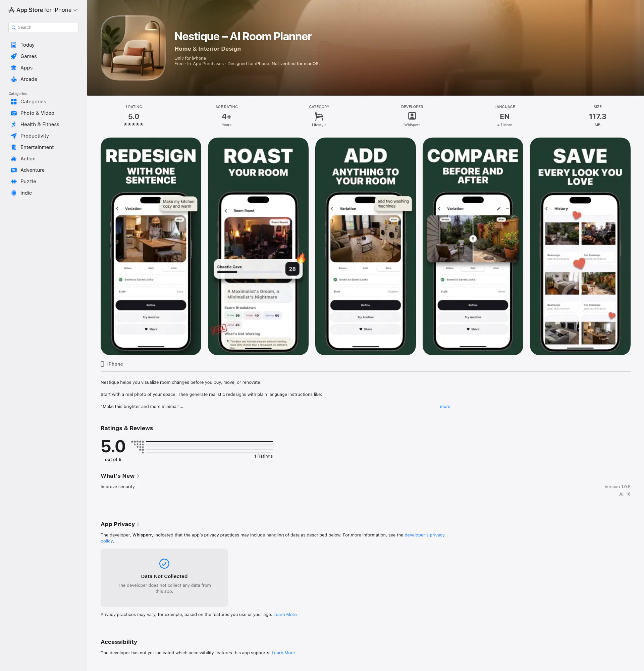Open the Games rocket icon

(14, 56)
